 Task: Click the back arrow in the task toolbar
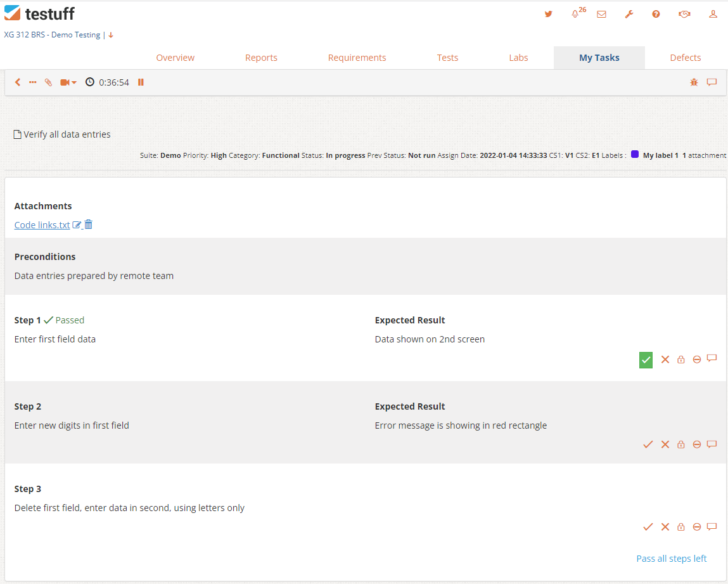pos(18,82)
